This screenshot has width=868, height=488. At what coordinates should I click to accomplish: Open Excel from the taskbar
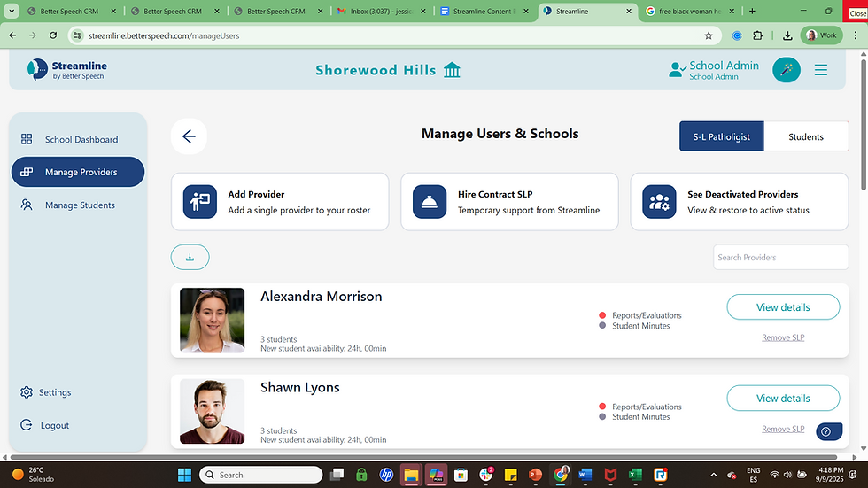(x=635, y=475)
